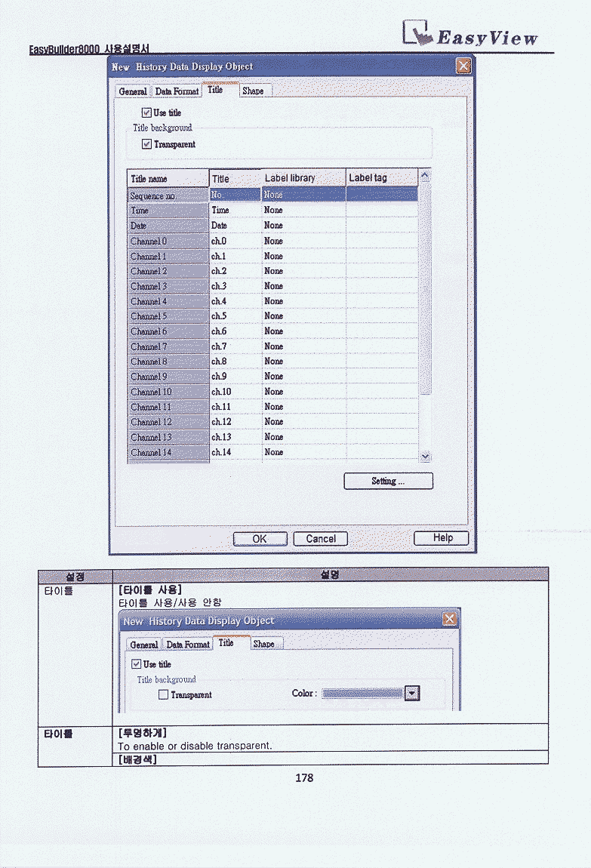Select the Time row header
Viewport: 591px width, 868px height.
pyautogui.click(x=168, y=211)
